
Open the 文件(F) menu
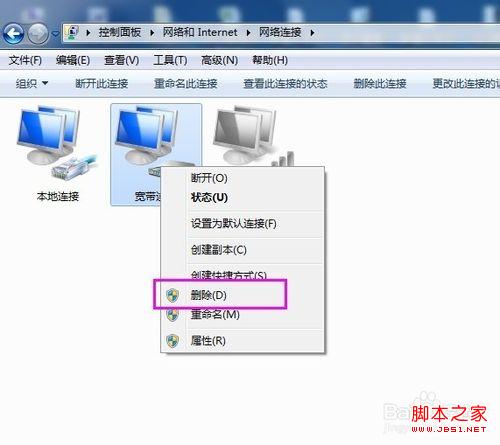(25, 60)
